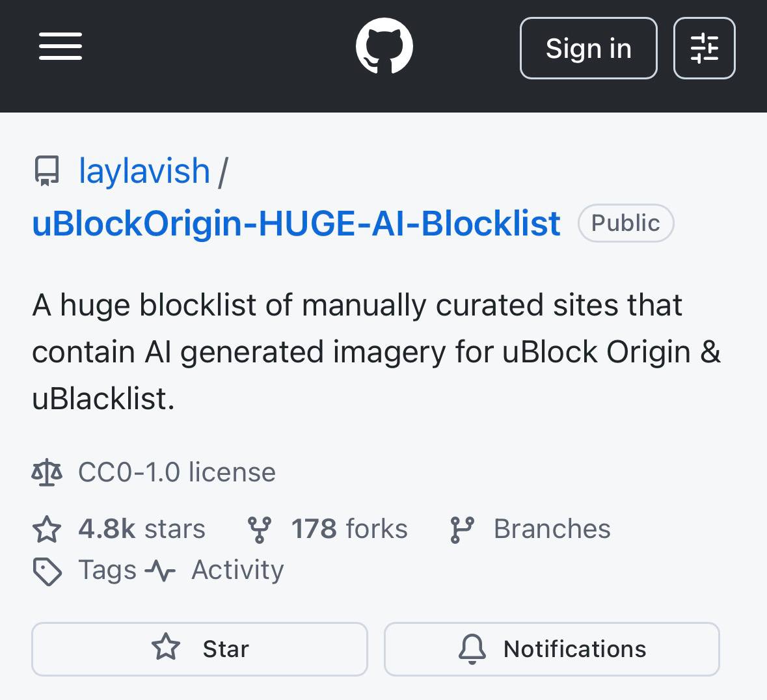The width and height of the screenshot is (767, 700).
Task: Click the fork icon beside 178 forks
Action: (x=259, y=530)
